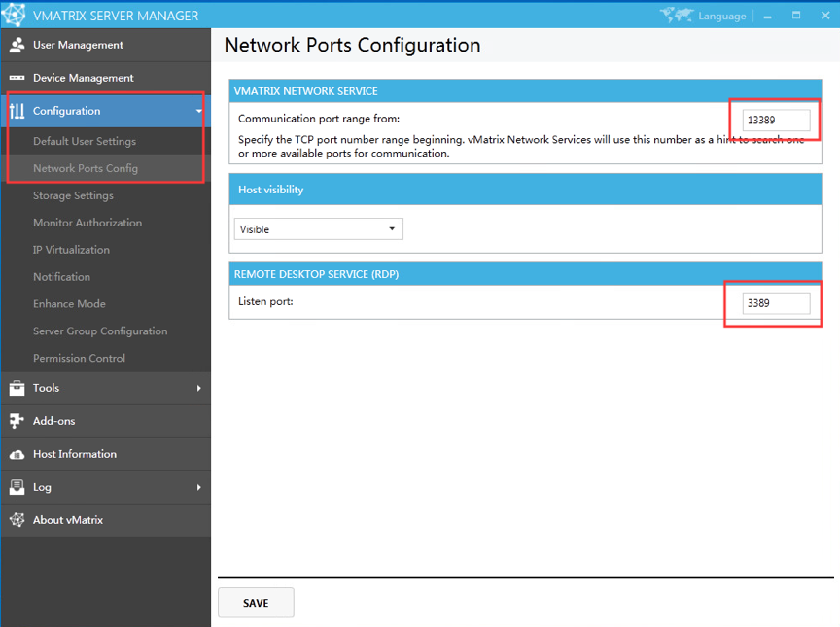This screenshot has width=840, height=627.
Task: Click the Add-ons puzzle piece icon
Action: pyautogui.click(x=17, y=421)
